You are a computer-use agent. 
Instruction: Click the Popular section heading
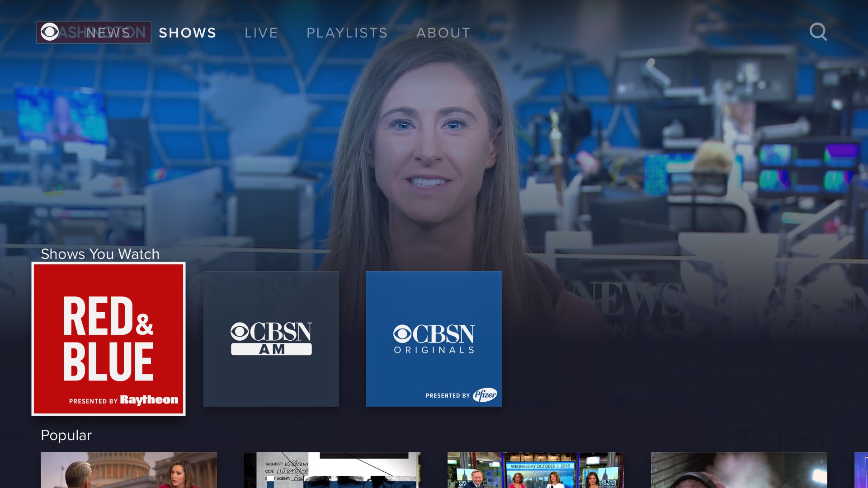(x=66, y=435)
